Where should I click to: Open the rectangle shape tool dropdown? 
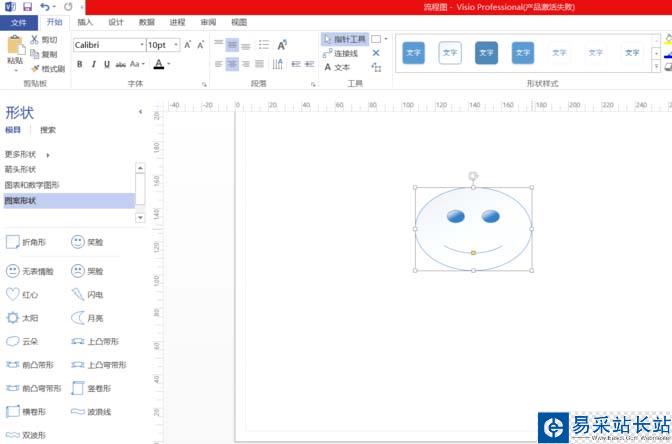tap(386, 39)
